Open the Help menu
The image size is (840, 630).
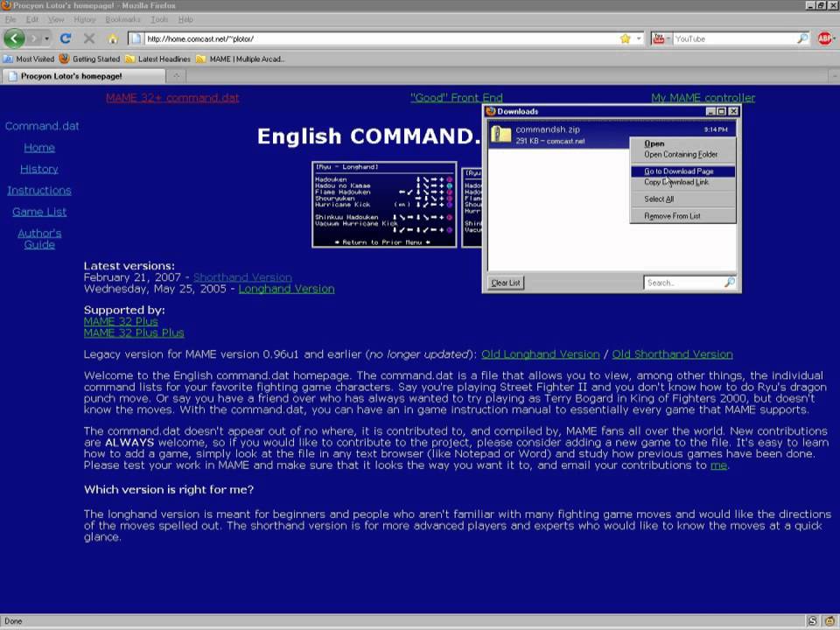click(185, 19)
